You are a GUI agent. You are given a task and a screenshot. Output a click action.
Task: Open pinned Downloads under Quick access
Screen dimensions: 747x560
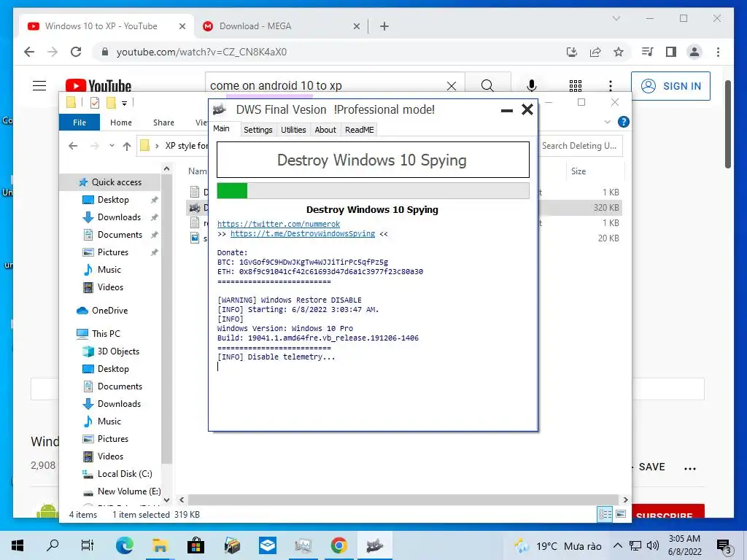pyautogui.click(x=119, y=217)
